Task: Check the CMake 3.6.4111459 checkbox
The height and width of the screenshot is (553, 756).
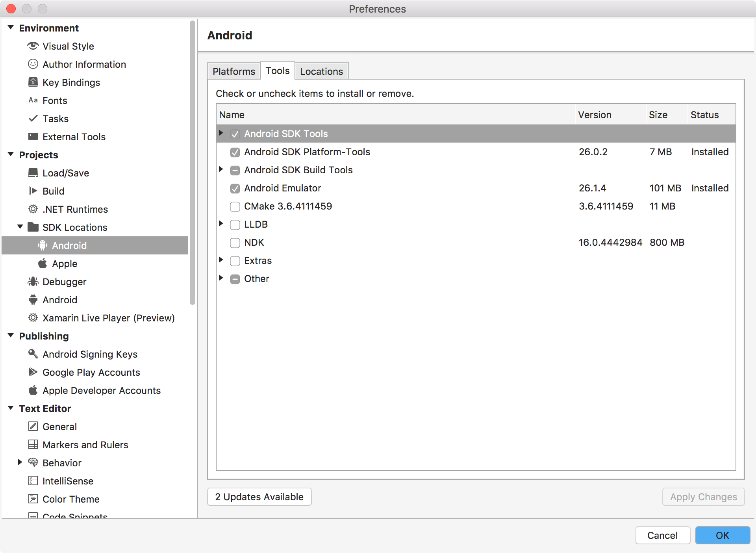Action: 235,207
